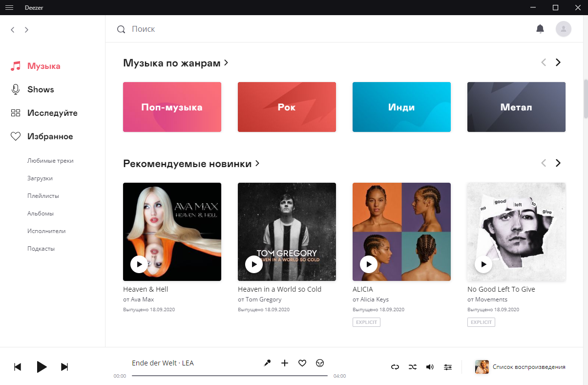This screenshot has height=385, width=588.
Task: Click the grid icon beside Исследуйте
Action: pyautogui.click(x=16, y=113)
